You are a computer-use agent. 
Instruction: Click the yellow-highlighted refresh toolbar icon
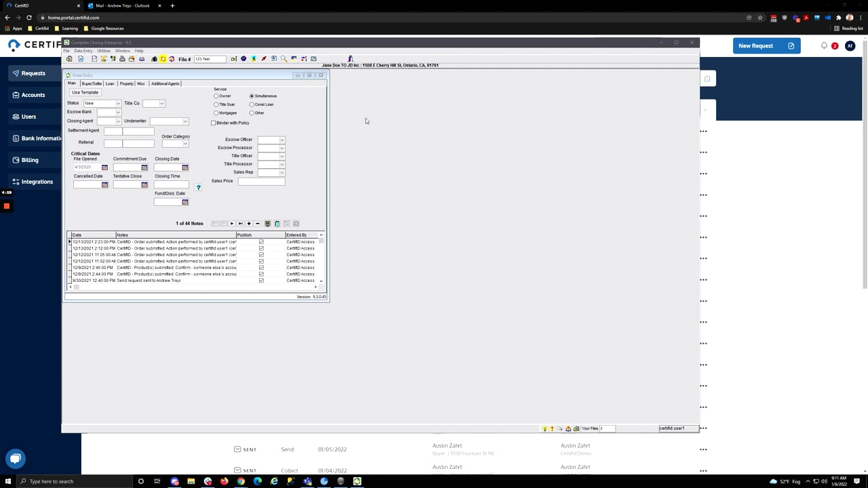click(x=163, y=59)
